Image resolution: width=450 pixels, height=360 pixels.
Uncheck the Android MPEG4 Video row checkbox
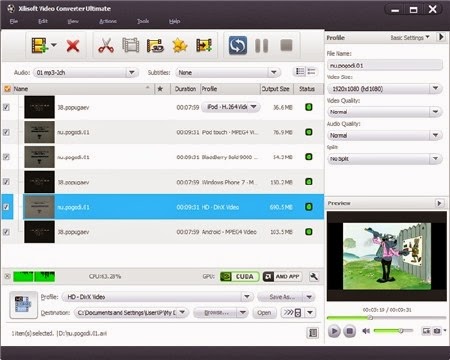click(6, 232)
